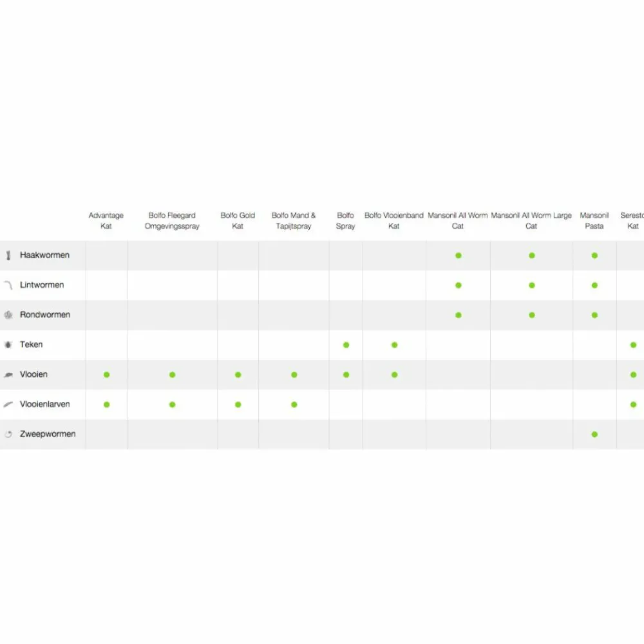This screenshot has width=644, height=644.
Task: Open the Advantage Kat column header
Action: pos(106,221)
